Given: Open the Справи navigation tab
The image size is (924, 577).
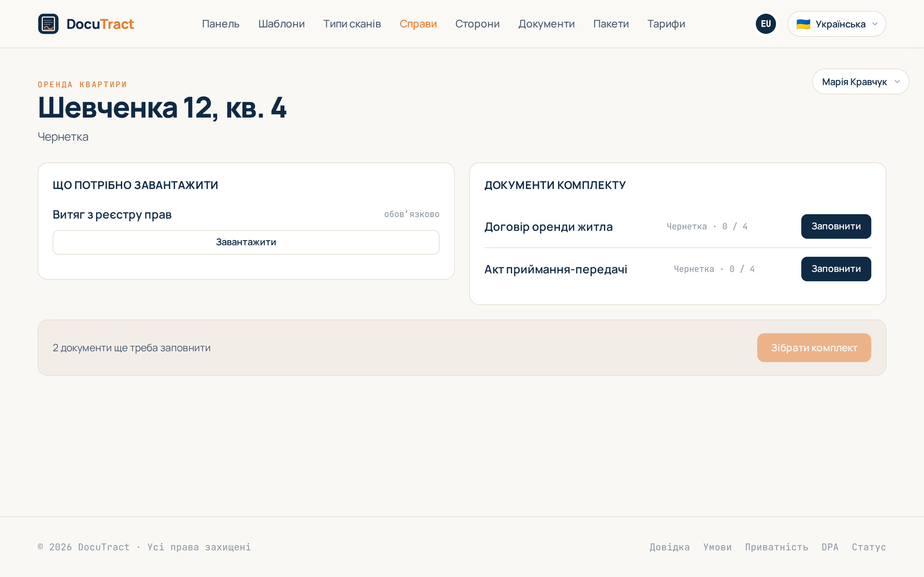Looking at the screenshot, I should click(418, 24).
